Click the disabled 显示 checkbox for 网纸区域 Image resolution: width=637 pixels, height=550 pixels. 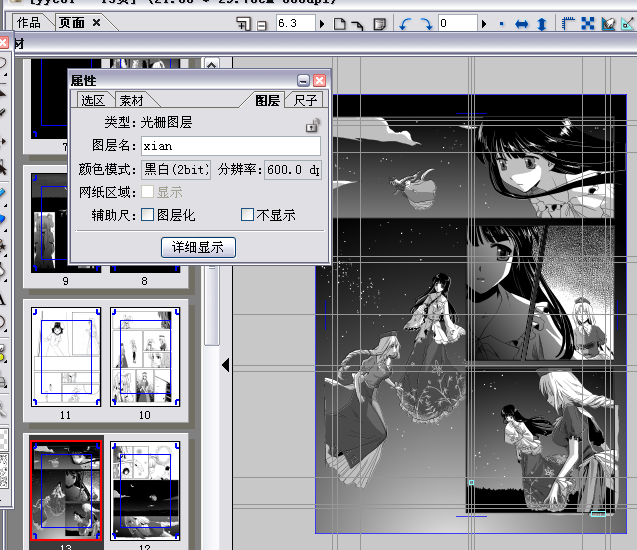[148, 192]
